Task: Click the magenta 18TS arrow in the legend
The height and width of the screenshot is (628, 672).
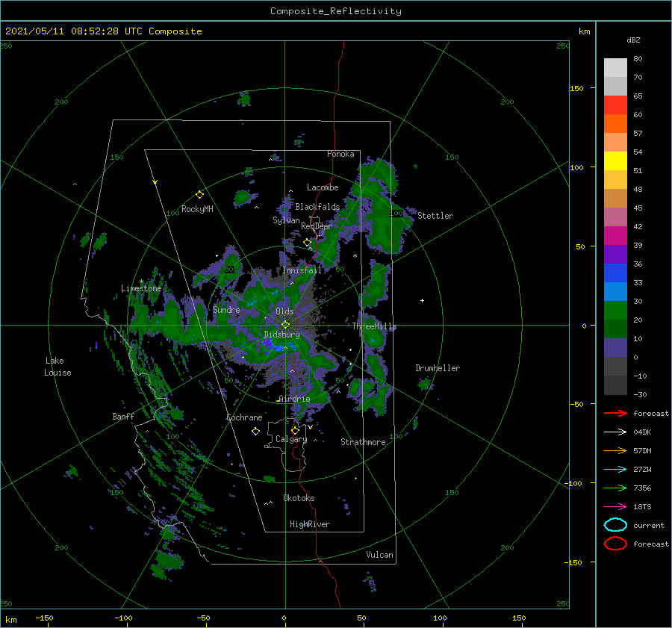Action: (x=615, y=507)
